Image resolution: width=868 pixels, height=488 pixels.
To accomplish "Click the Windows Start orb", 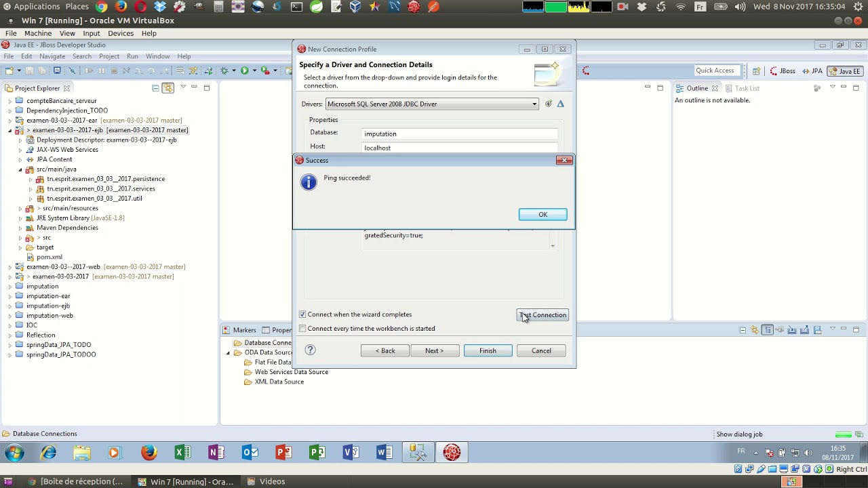I will click(14, 452).
